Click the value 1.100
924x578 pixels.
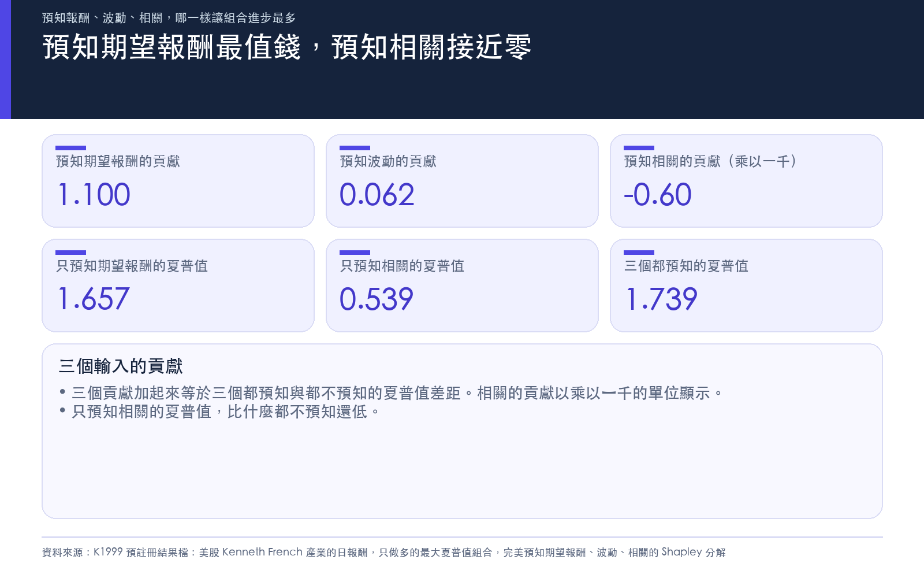(94, 195)
